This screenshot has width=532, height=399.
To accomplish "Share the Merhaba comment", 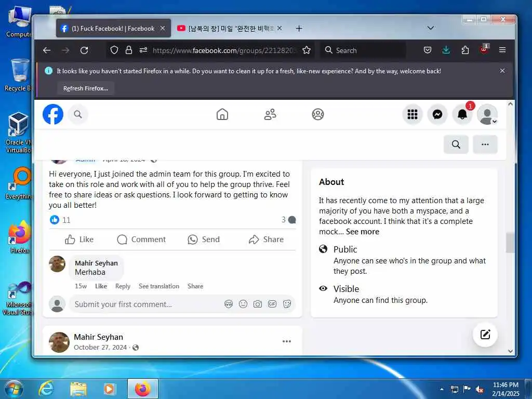I will (x=195, y=286).
